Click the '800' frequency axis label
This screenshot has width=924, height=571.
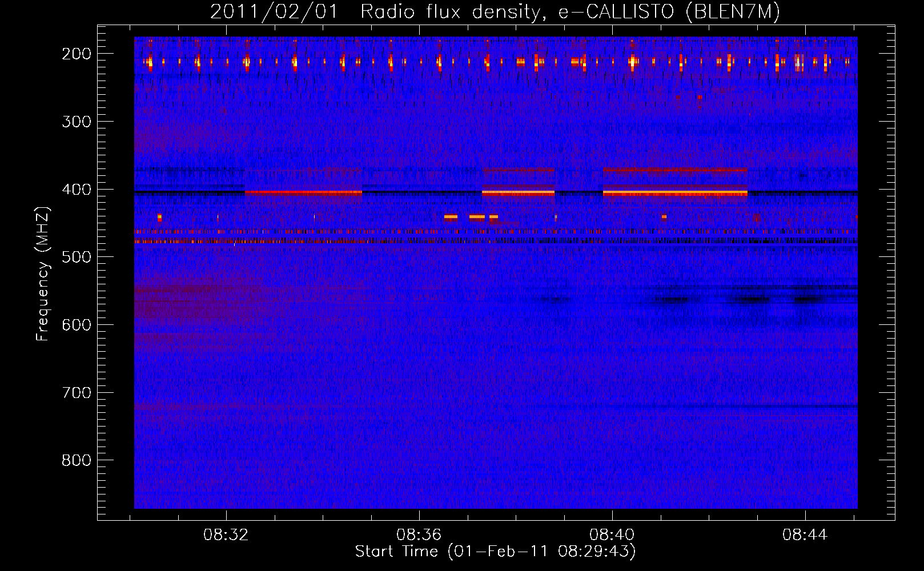pyautogui.click(x=76, y=460)
